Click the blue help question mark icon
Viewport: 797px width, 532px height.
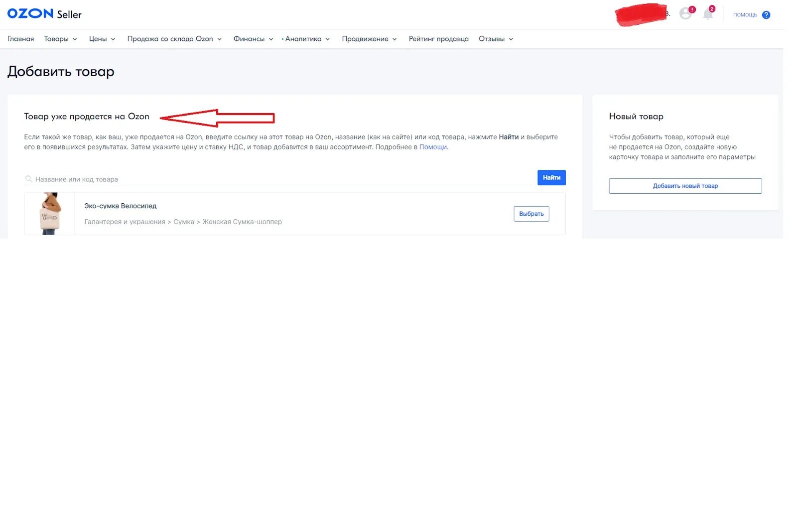click(x=766, y=15)
